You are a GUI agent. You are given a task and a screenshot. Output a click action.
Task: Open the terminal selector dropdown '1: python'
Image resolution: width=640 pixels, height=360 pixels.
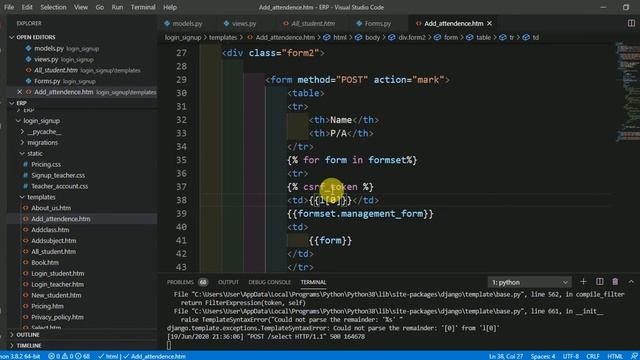(529, 282)
